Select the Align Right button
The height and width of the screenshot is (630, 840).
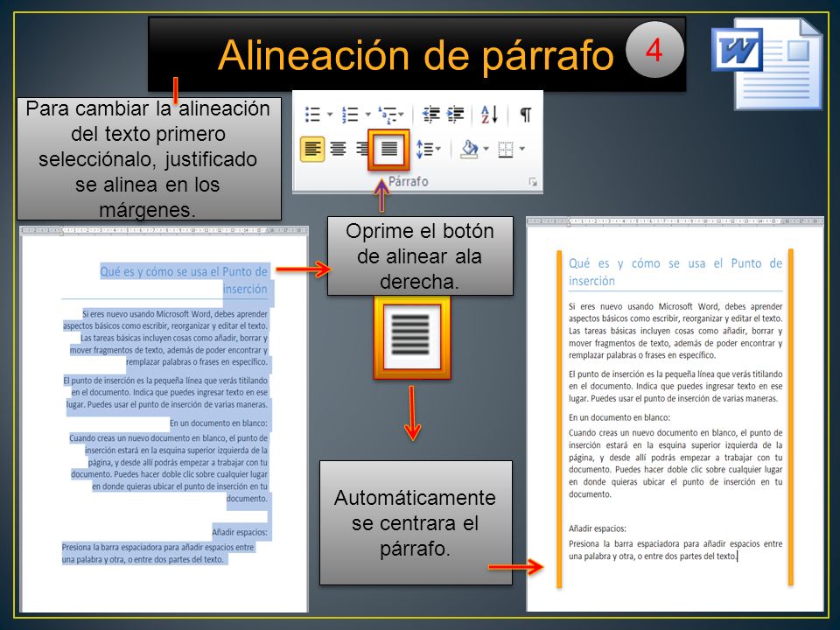pos(362,149)
